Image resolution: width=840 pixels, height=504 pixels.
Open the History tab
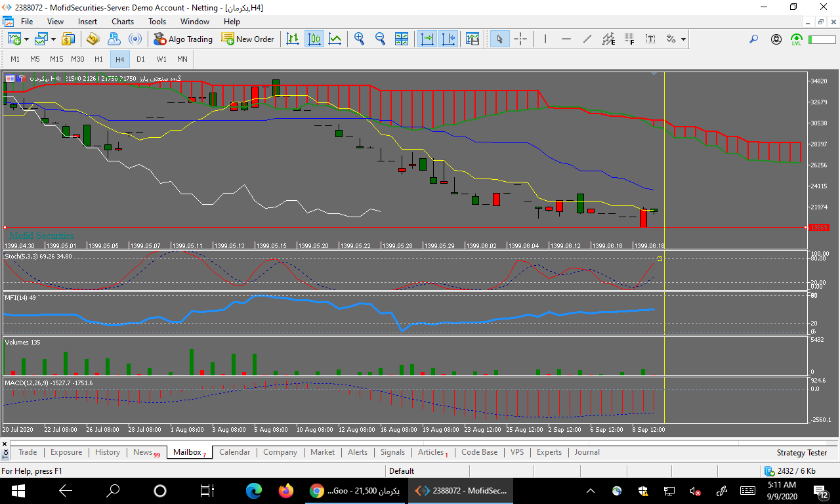(108, 452)
